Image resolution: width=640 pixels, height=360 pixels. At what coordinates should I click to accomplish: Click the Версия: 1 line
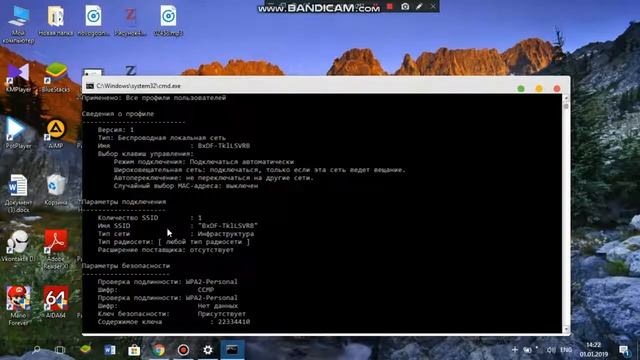click(116, 130)
